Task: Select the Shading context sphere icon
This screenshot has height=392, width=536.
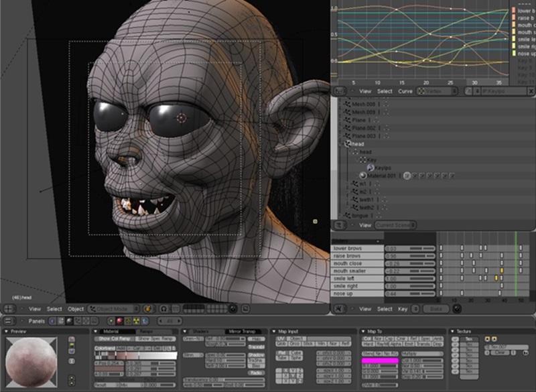Action: pyautogui.click(x=70, y=321)
